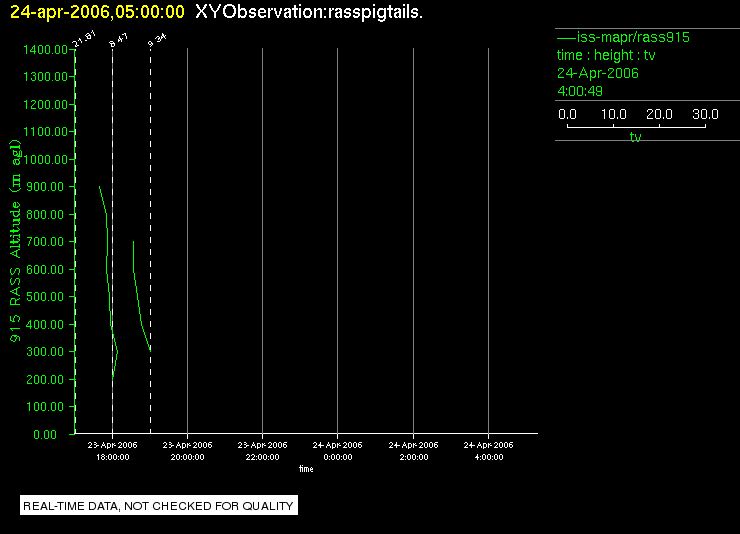Click the 500.00 altitude tick label
740x534 pixels.
(45, 297)
